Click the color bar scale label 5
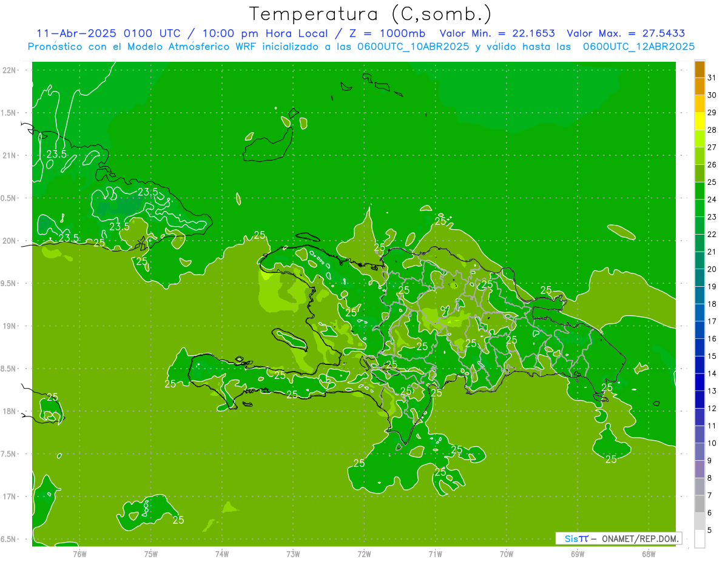 [x=710, y=530]
